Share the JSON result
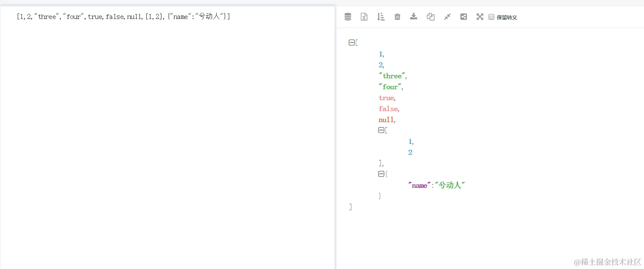Viewport: 644px width, 269px height. (x=464, y=17)
